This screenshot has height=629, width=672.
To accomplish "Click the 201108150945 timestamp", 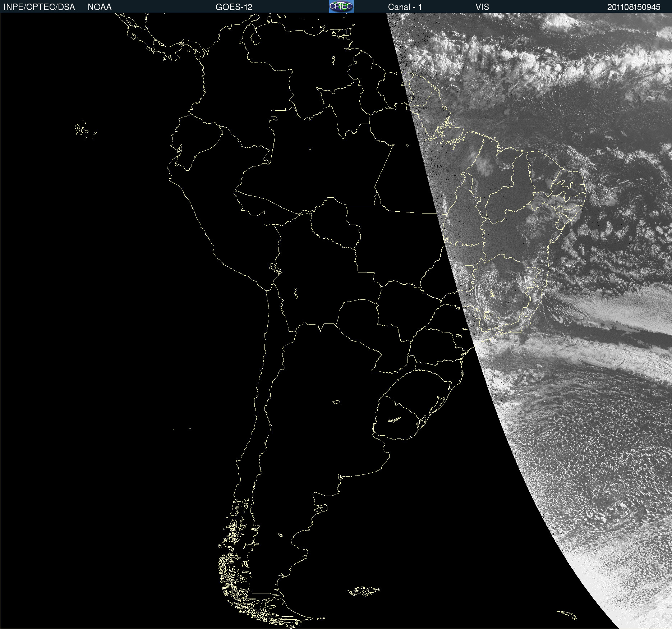I will [x=634, y=7].
